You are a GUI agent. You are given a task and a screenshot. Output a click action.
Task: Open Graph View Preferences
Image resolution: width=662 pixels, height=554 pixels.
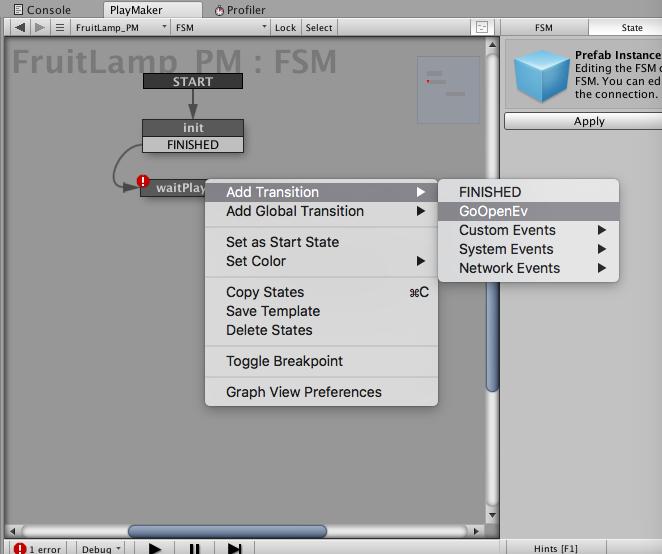tap(321, 392)
